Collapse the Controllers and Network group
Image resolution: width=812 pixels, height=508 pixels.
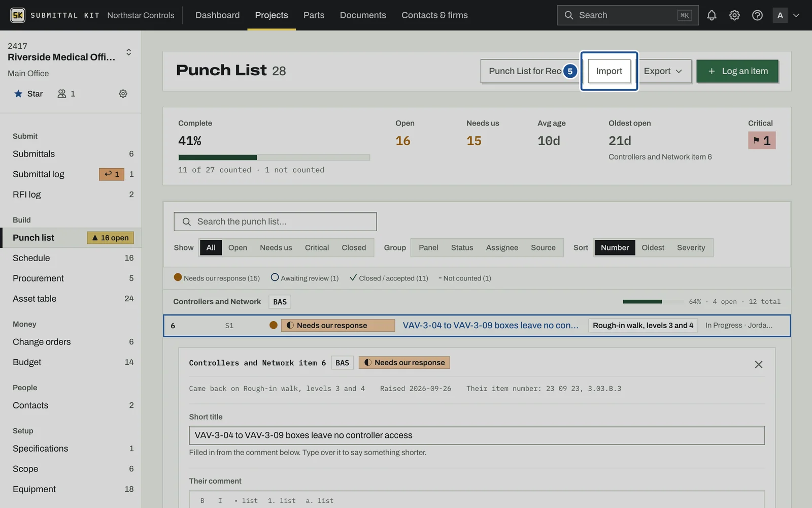pos(217,302)
